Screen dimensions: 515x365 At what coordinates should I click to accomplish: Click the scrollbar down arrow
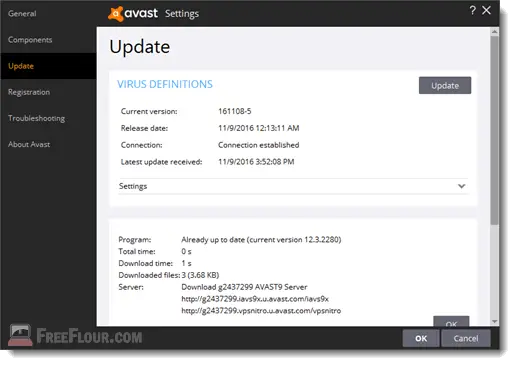(x=494, y=321)
